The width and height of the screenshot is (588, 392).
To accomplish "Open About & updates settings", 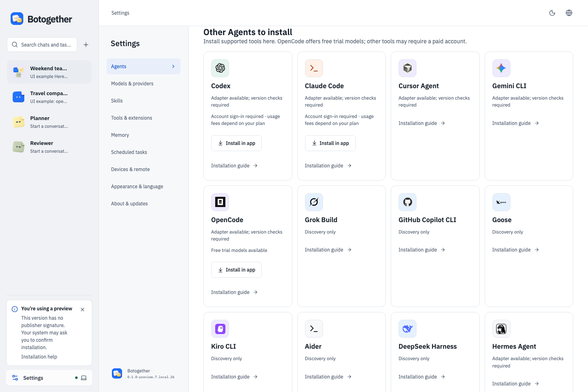I will tap(143, 204).
